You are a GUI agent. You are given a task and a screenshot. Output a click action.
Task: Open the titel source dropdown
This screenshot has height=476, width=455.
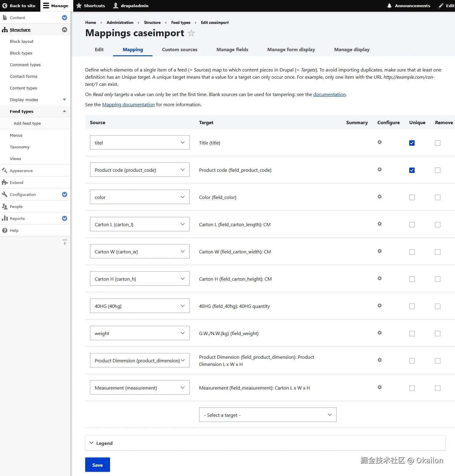[140, 142]
